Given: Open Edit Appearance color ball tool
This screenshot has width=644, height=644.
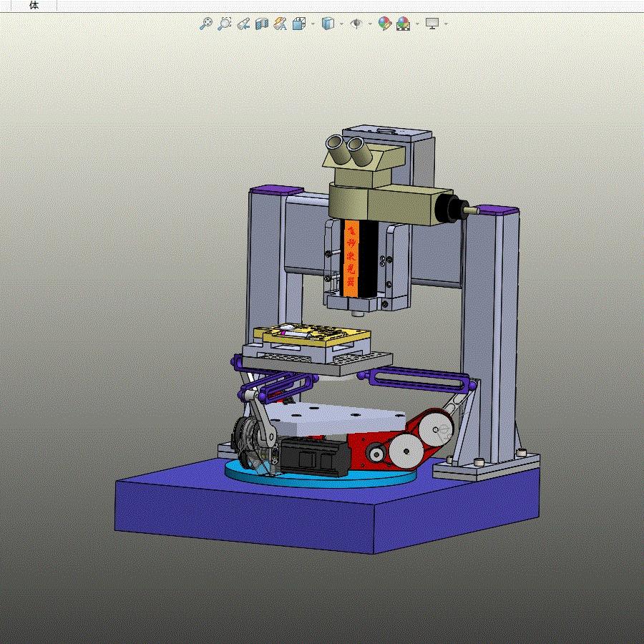Looking at the screenshot, I should pos(385,24).
